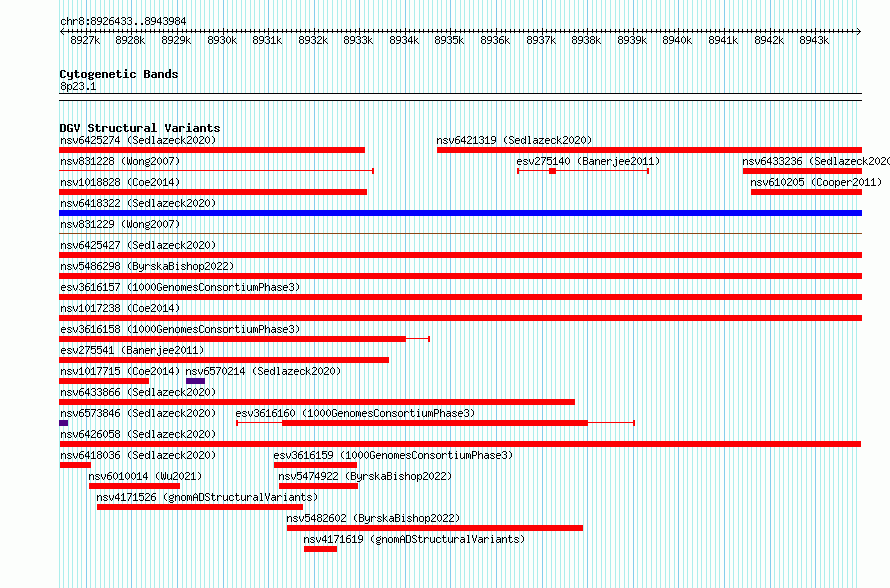Click the chr8:8926433..8943984 coordinate text
This screenshot has width=890, height=588.
tap(123, 21)
